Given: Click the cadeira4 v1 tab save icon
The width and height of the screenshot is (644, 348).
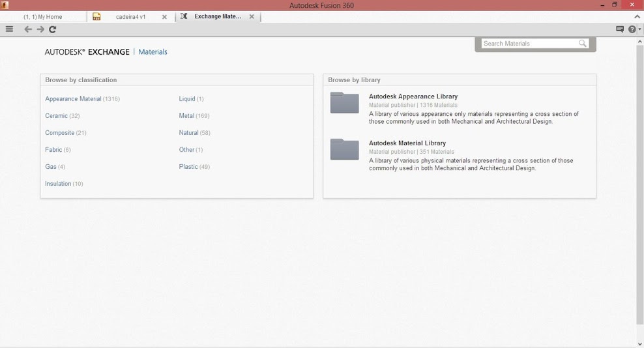Looking at the screenshot, I should [96, 16].
